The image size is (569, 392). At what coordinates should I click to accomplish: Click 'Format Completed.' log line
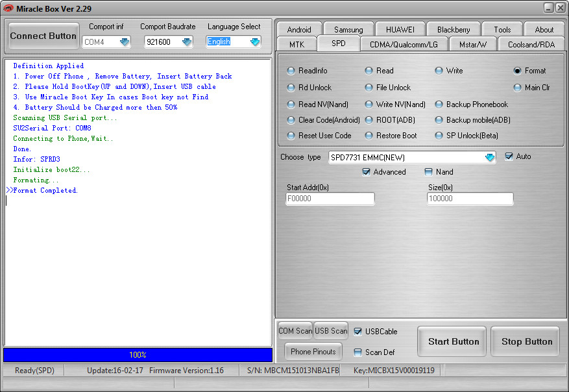click(x=45, y=191)
